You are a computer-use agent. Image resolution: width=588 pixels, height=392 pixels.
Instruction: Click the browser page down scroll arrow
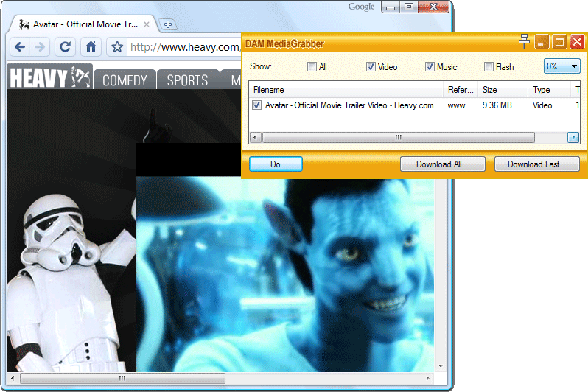pos(441,365)
